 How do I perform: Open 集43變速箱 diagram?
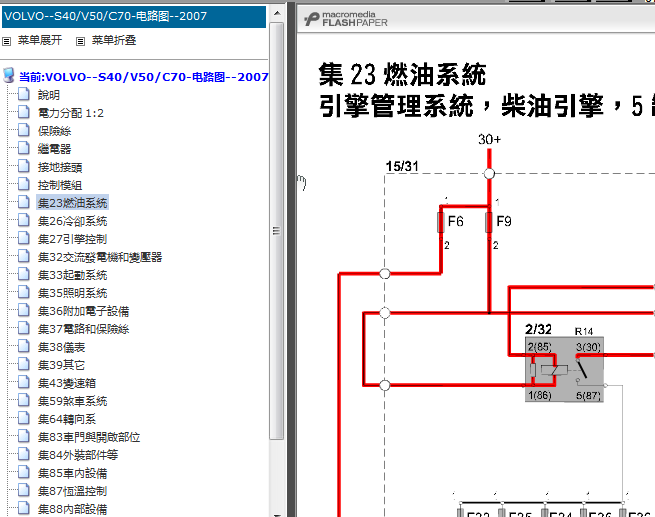point(67,383)
